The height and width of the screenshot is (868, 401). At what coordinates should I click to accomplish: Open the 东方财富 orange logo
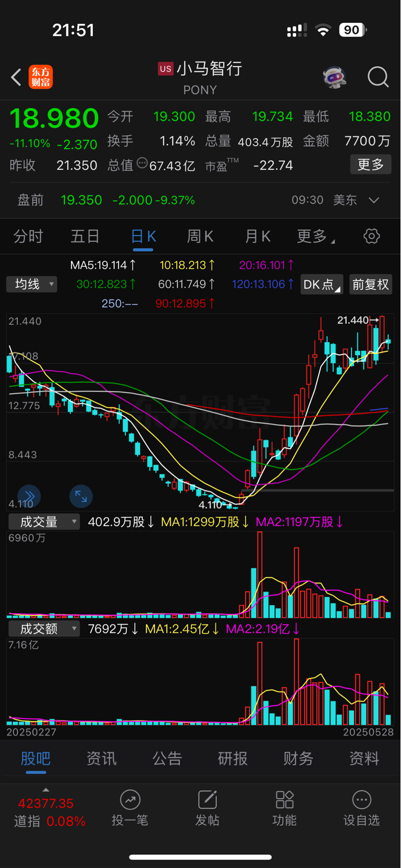(x=41, y=77)
